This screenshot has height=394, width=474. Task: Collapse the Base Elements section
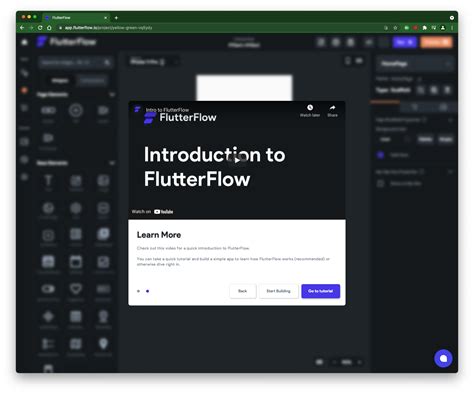pyautogui.click(x=112, y=163)
